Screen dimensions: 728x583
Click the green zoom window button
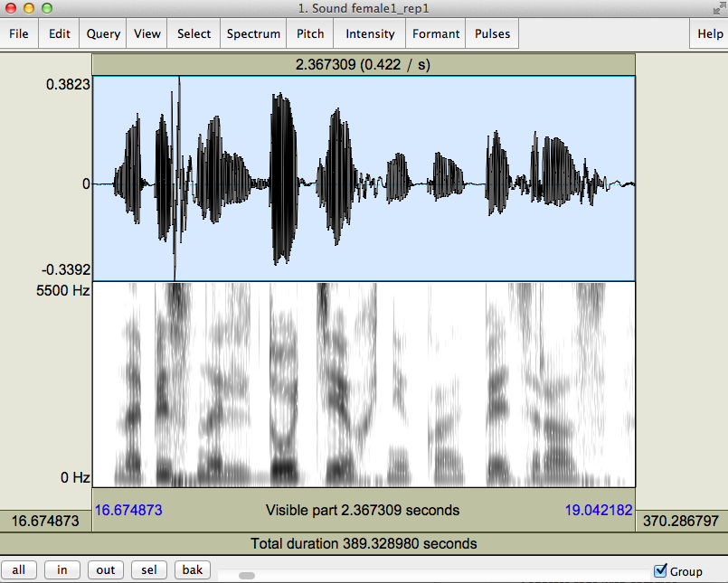coord(47,8)
